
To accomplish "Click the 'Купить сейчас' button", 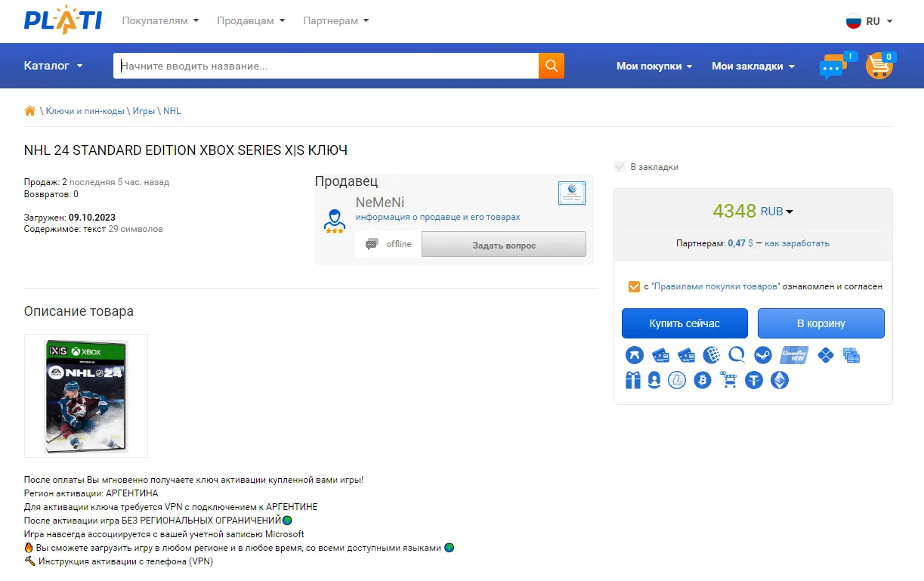I will point(685,323).
